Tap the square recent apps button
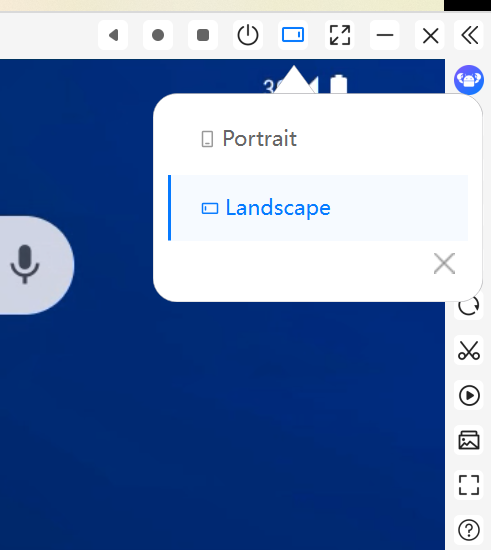This screenshot has height=550, width=491. pos(203,35)
